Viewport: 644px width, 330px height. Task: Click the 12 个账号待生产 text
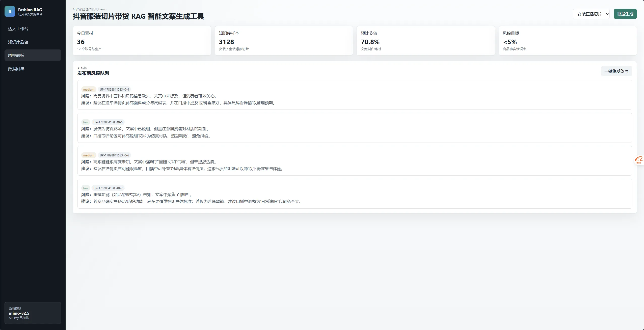89,49
